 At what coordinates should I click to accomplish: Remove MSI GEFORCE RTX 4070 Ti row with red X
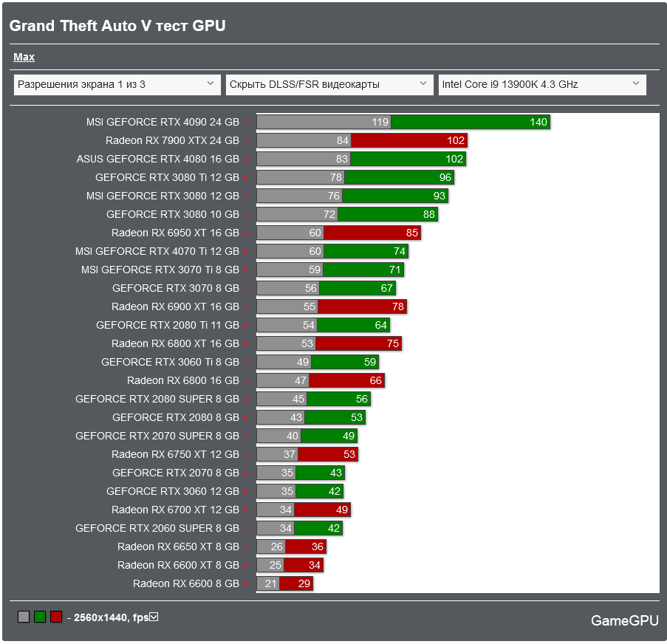[246, 252]
